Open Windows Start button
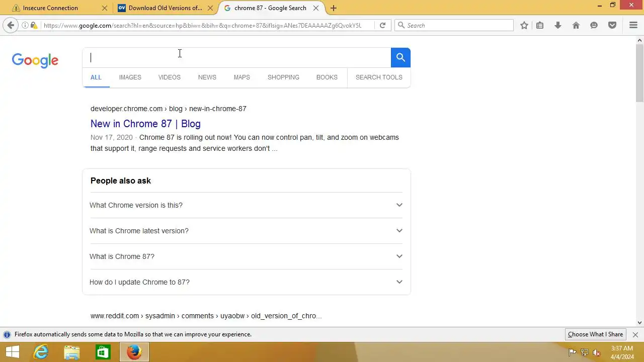The width and height of the screenshot is (644, 362). point(12,352)
